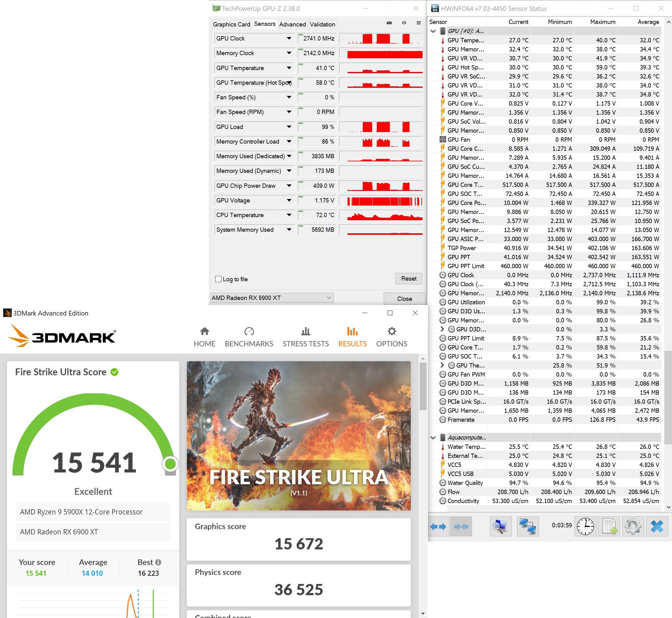Click scroll down arrow in 3DMark results

coord(423,614)
